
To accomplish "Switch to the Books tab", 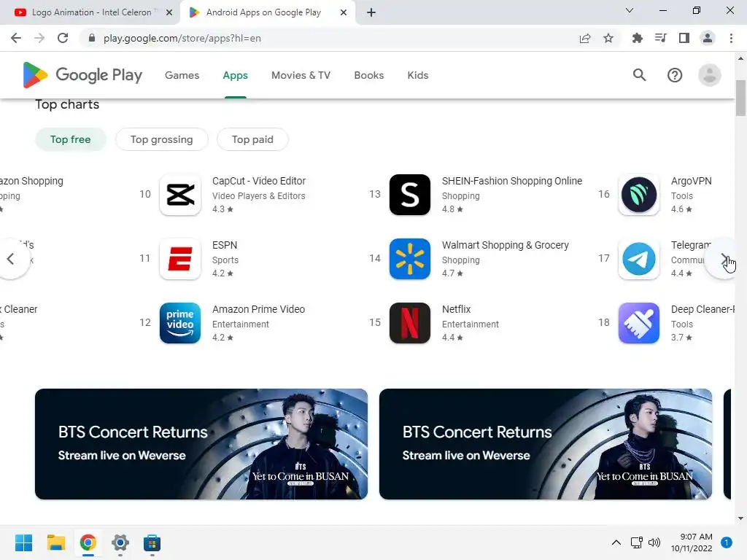I will [x=368, y=75].
